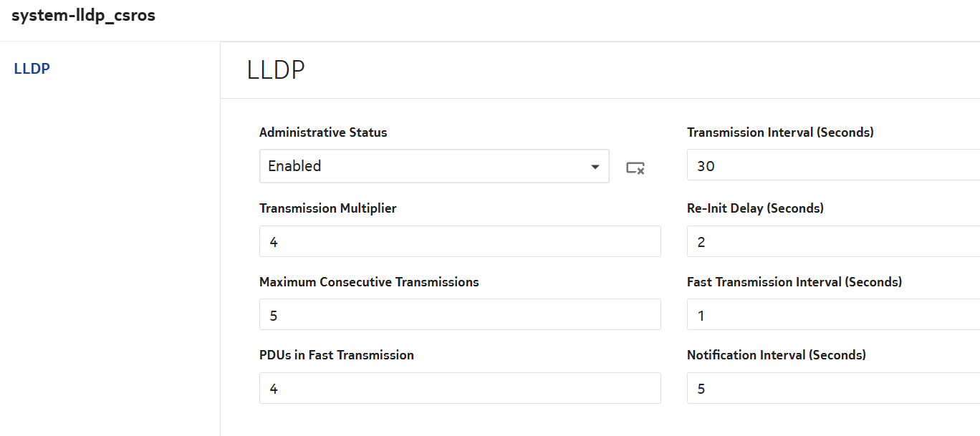Click the Transmission Interval input field
The height and width of the screenshot is (436, 980).
point(831,166)
